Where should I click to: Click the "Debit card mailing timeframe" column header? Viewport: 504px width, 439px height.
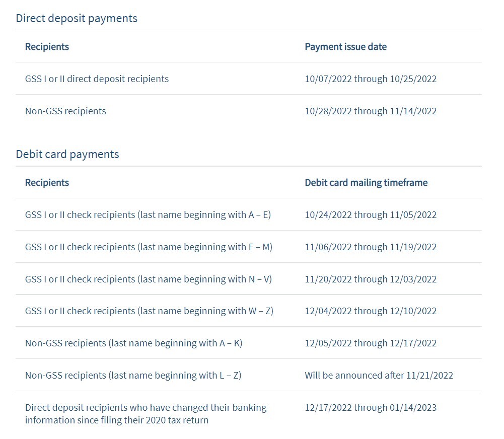[366, 183]
